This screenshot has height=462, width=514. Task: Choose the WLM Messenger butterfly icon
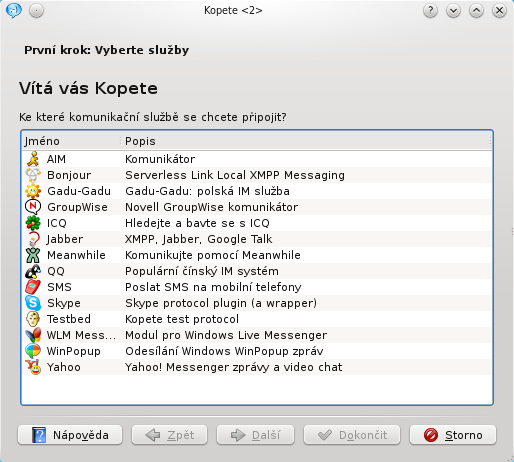click(x=33, y=335)
